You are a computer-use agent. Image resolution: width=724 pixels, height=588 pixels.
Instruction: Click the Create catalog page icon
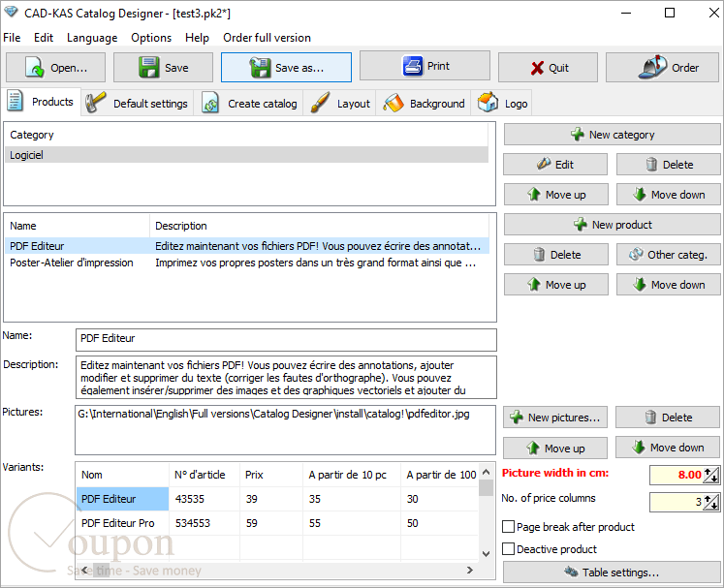210,103
